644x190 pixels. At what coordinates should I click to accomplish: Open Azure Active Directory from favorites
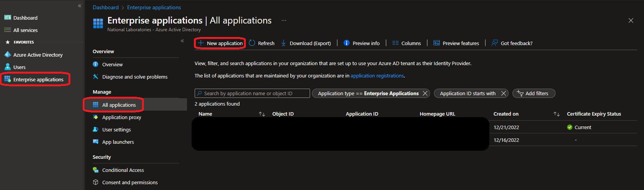(x=38, y=55)
